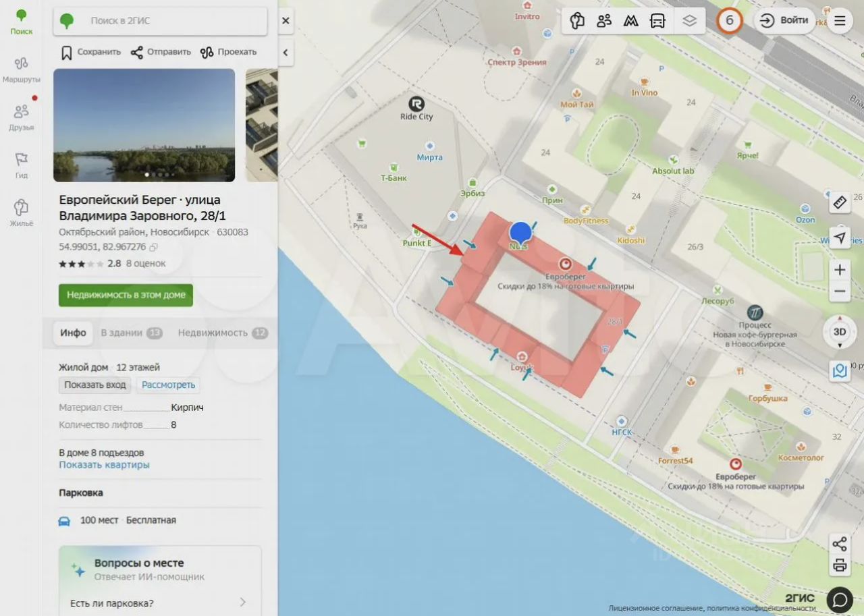Image resolution: width=864 pixels, height=616 pixels.
Task: Open the 2.8 rating with 8 оценок
Action: click(112, 264)
